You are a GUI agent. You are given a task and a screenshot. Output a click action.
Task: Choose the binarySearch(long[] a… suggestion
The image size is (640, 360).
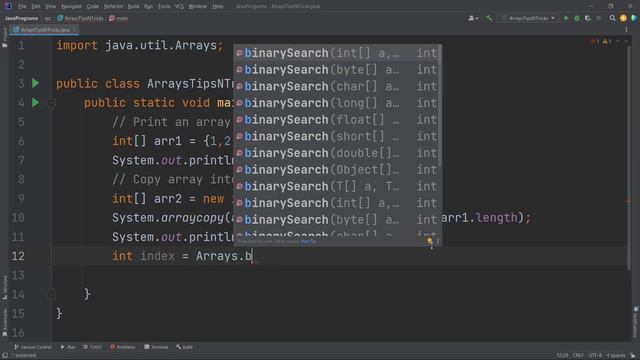point(337,103)
